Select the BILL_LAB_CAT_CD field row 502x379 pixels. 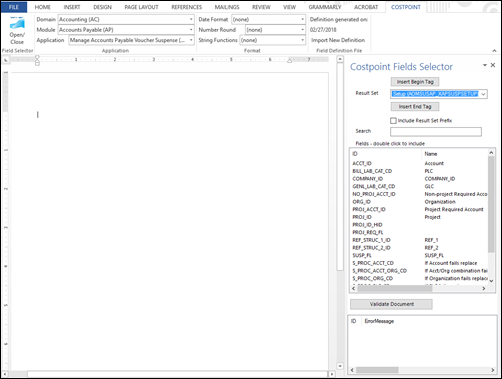[419, 171]
